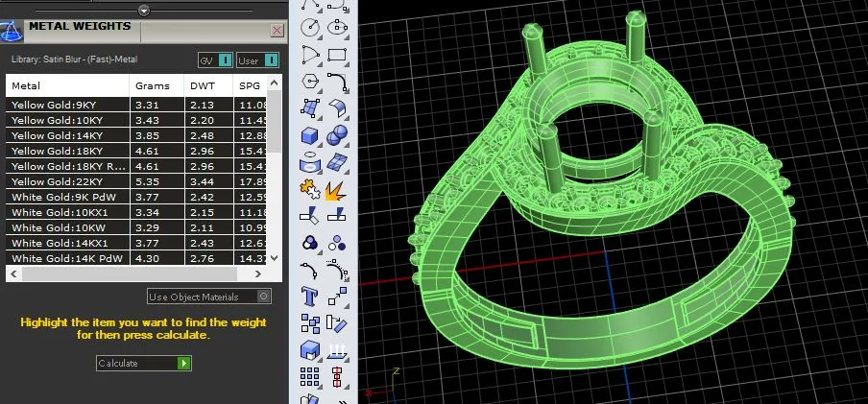
Task: Click the Grams column header
Action: [x=157, y=85]
